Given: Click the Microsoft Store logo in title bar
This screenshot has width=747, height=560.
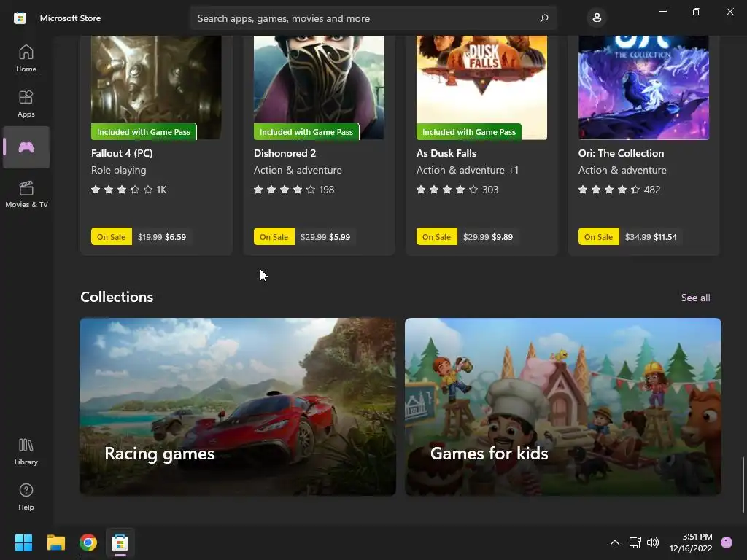Looking at the screenshot, I should (x=20, y=18).
